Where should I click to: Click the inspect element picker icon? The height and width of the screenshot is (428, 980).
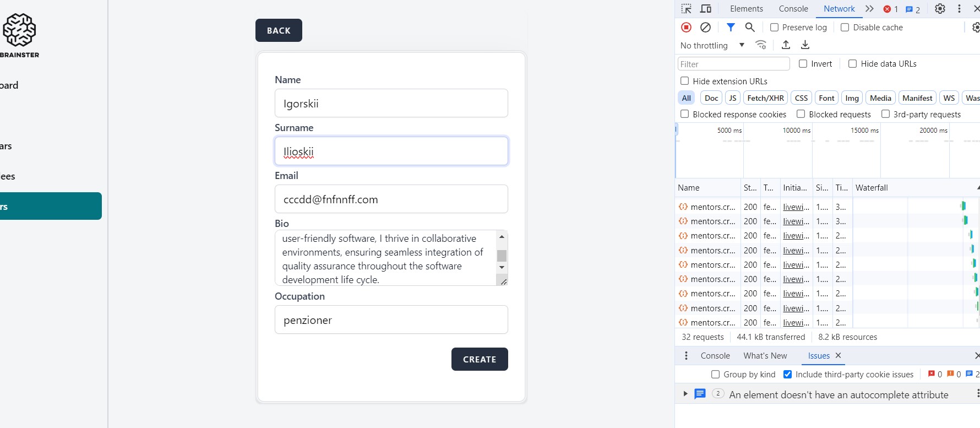[686, 9]
